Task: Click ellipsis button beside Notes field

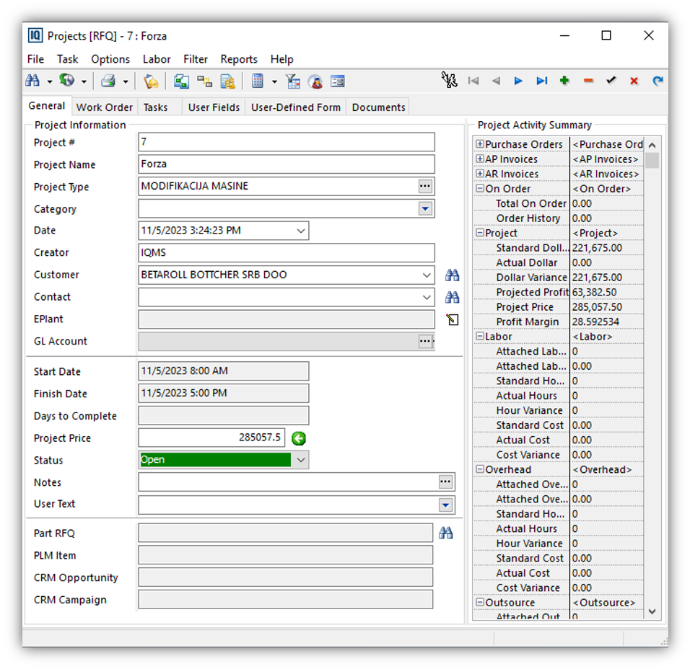Action: 445,482
